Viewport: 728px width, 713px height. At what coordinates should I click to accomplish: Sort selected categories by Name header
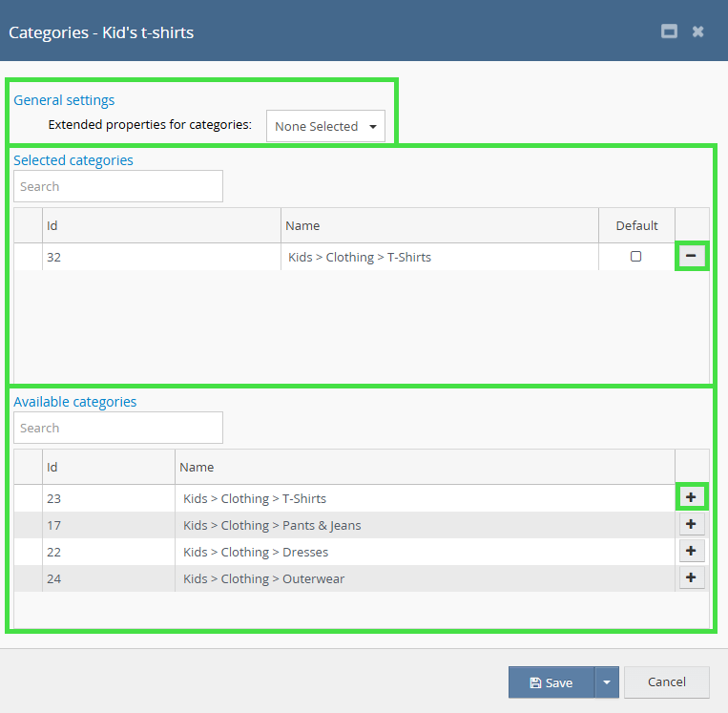440,226
